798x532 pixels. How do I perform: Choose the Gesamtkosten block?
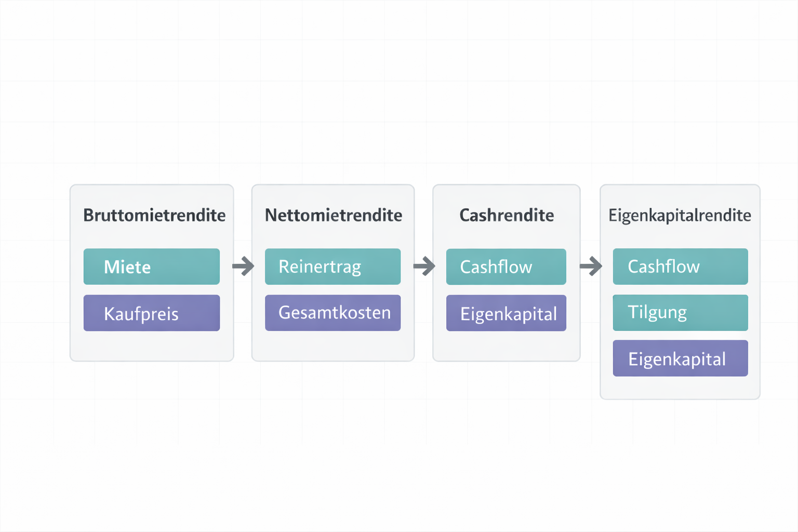click(x=332, y=313)
